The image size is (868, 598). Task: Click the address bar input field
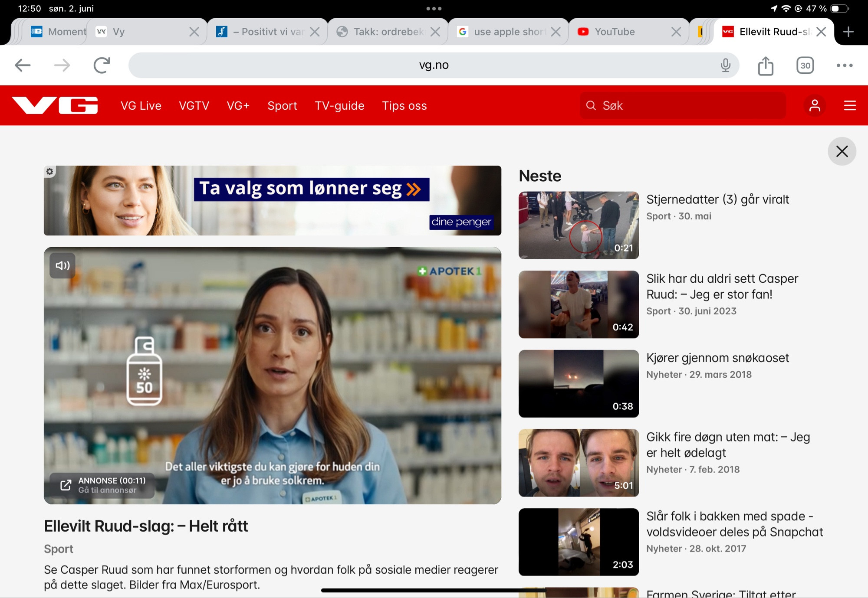[x=435, y=65]
